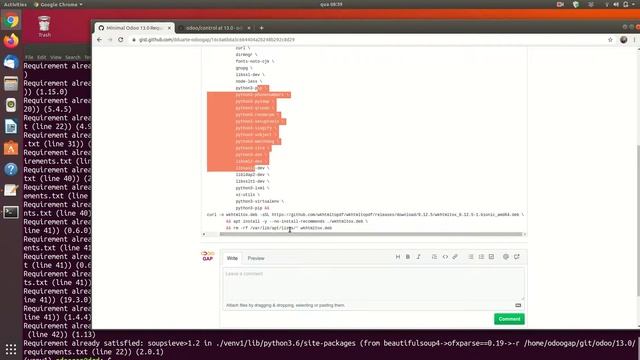
Task: Click the Activities button in top bar
Action: pyautogui.click(x=15, y=4)
